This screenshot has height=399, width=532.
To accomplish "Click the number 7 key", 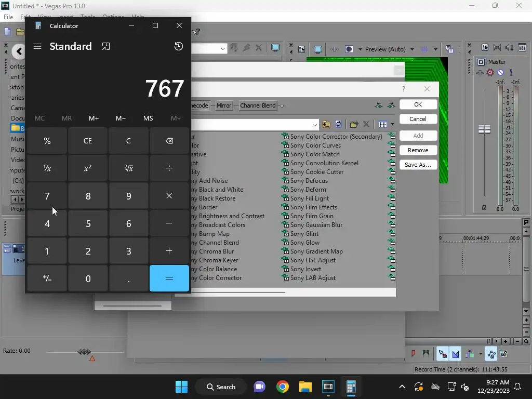I will click(47, 196).
